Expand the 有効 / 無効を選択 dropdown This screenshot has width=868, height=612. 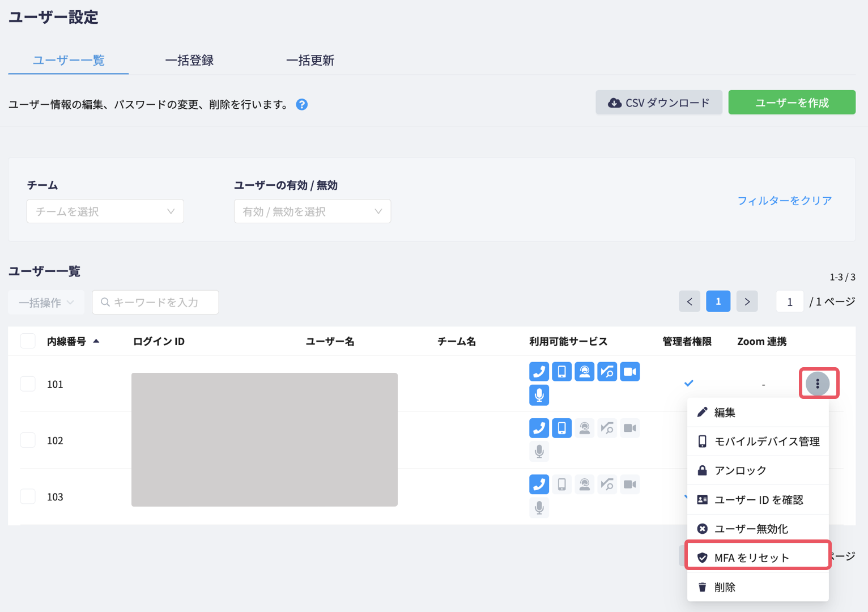312,211
